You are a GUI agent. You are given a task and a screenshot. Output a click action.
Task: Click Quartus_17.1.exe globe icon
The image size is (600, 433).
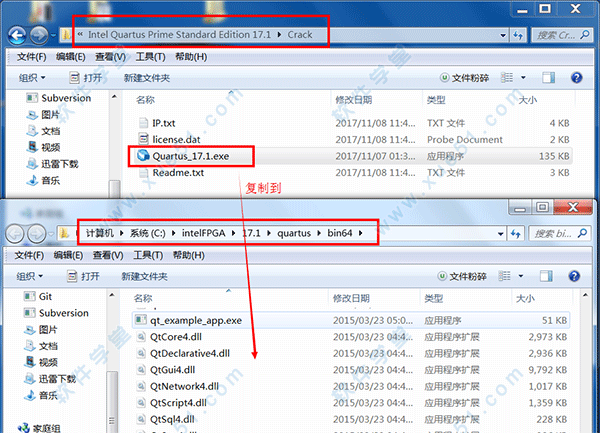pos(143,155)
